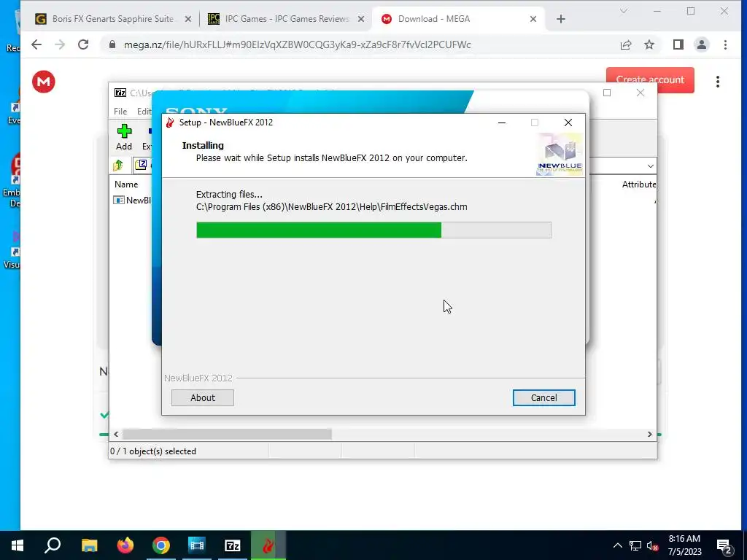Viewport: 747px width, 560px height.
Task: Click the 7-Zip scroll right arrow
Action: [649, 434]
